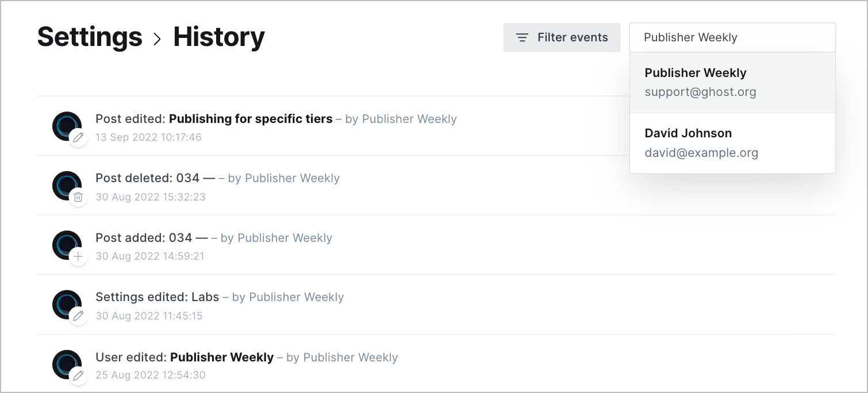Click avatar on Post added row
868x393 pixels.
[67, 245]
